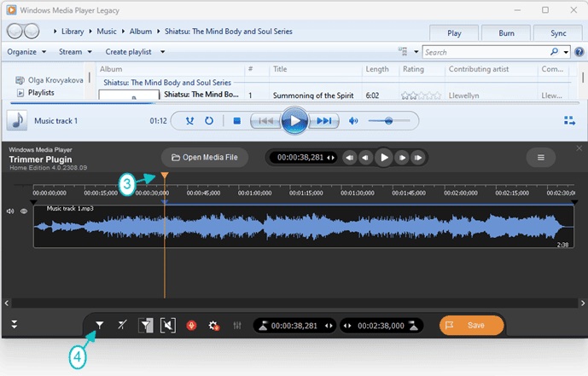Expand the Create playlist dropdown arrow
This screenshot has height=376, width=588.
click(163, 52)
